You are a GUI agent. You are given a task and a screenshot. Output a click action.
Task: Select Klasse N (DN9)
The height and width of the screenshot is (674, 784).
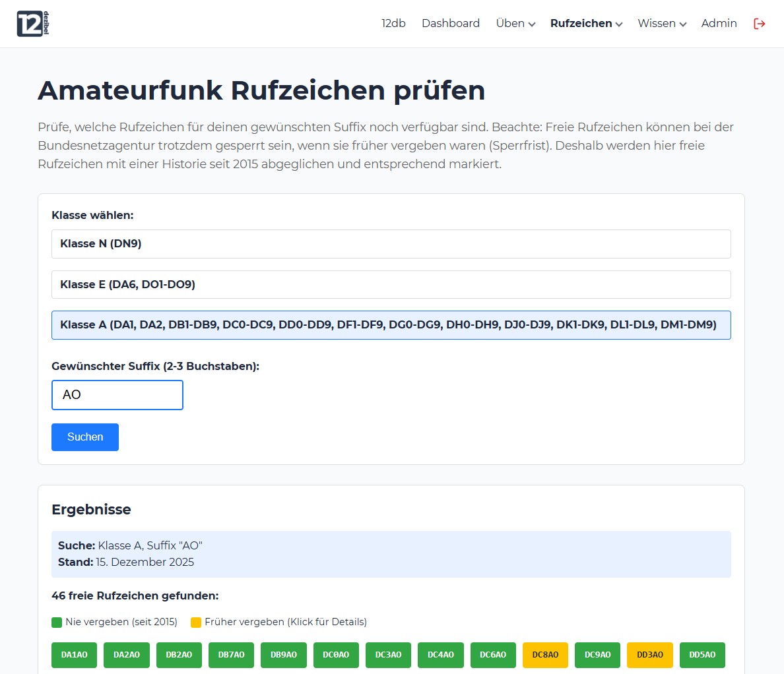pyautogui.click(x=391, y=243)
